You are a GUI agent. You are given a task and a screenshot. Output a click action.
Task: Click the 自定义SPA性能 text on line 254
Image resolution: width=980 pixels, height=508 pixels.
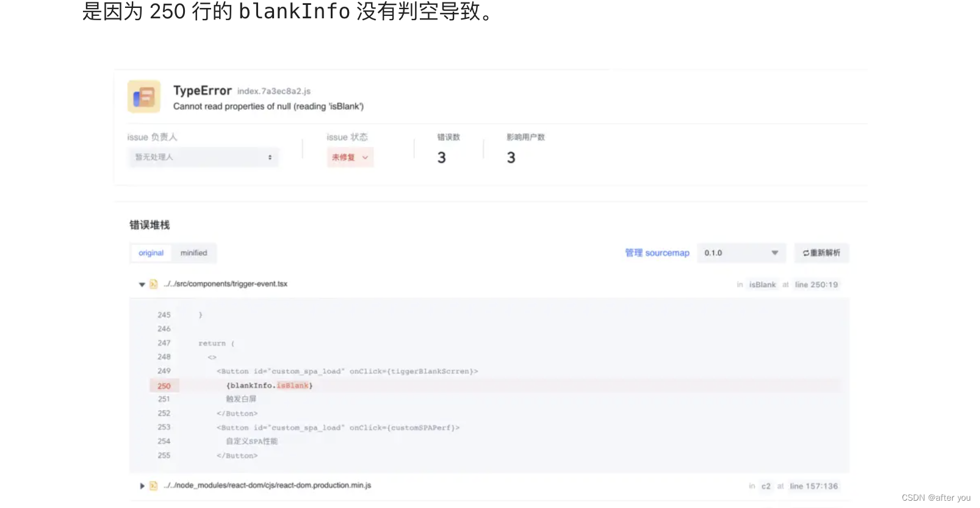(x=251, y=441)
